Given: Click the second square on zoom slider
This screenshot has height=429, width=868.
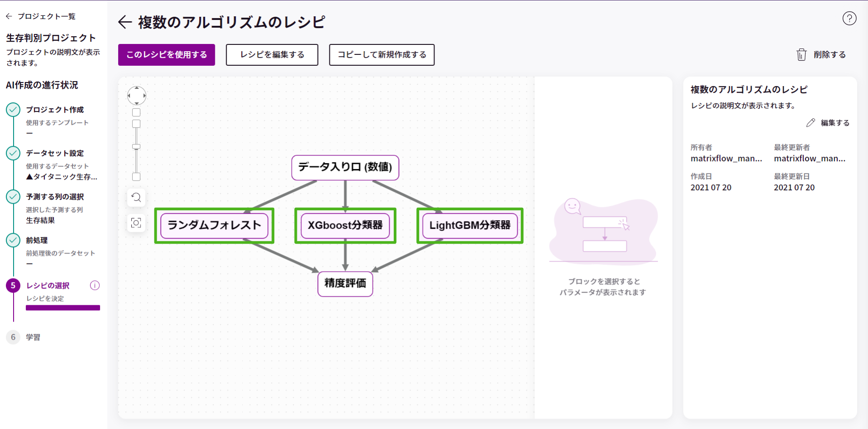Looking at the screenshot, I should point(136,124).
